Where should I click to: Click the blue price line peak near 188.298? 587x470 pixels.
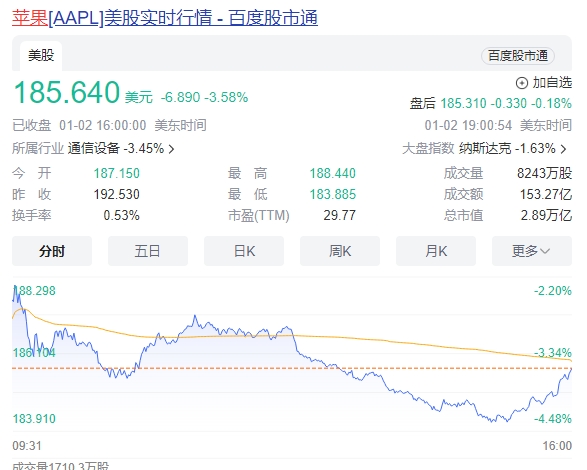(15, 288)
